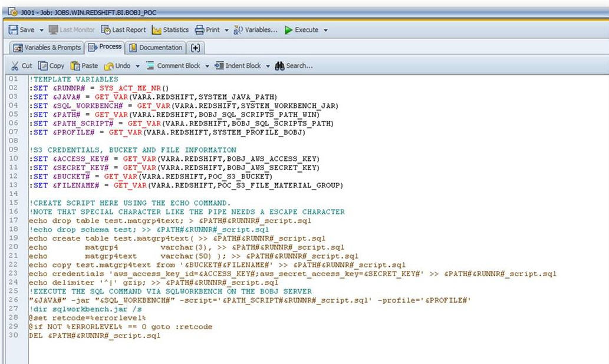Click '!echo drop schema test' line
The height and width of the screenshot is (364, 609).
(x=149, y=230)
